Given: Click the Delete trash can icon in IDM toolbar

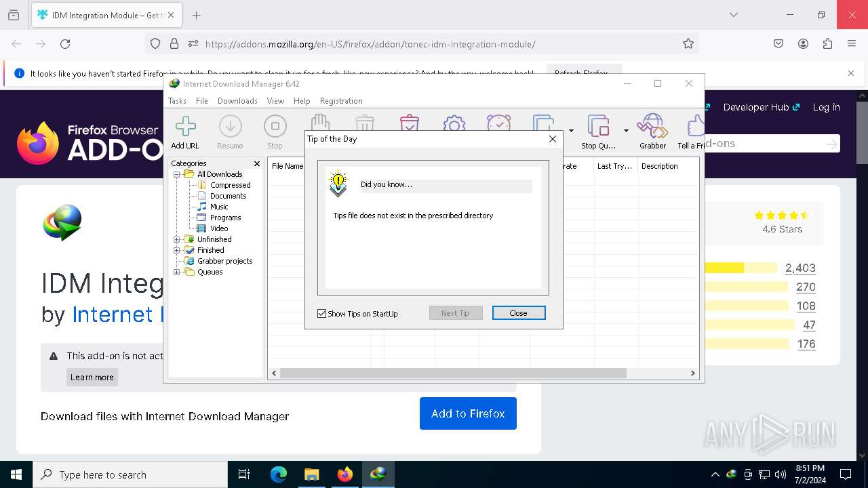Looking at the screenshot, I should [365, 122].
